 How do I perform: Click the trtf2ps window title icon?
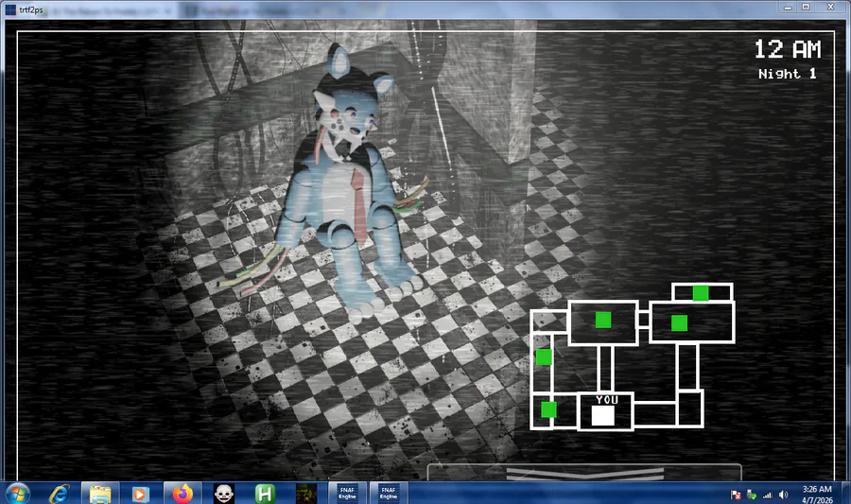pos(10,9)
